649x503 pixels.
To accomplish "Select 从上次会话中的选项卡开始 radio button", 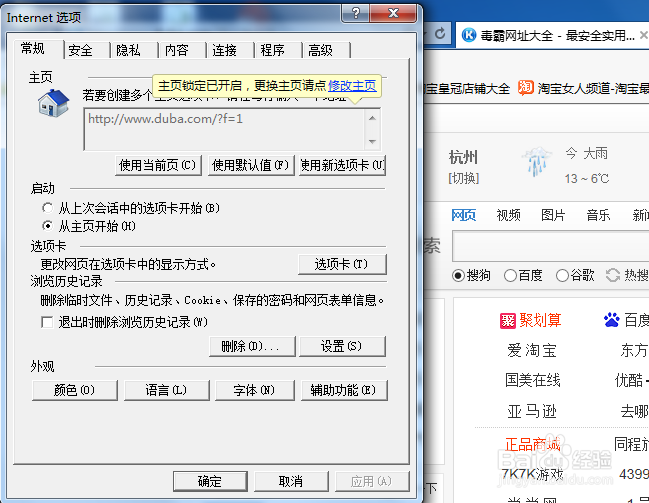I will pos(48,207).
